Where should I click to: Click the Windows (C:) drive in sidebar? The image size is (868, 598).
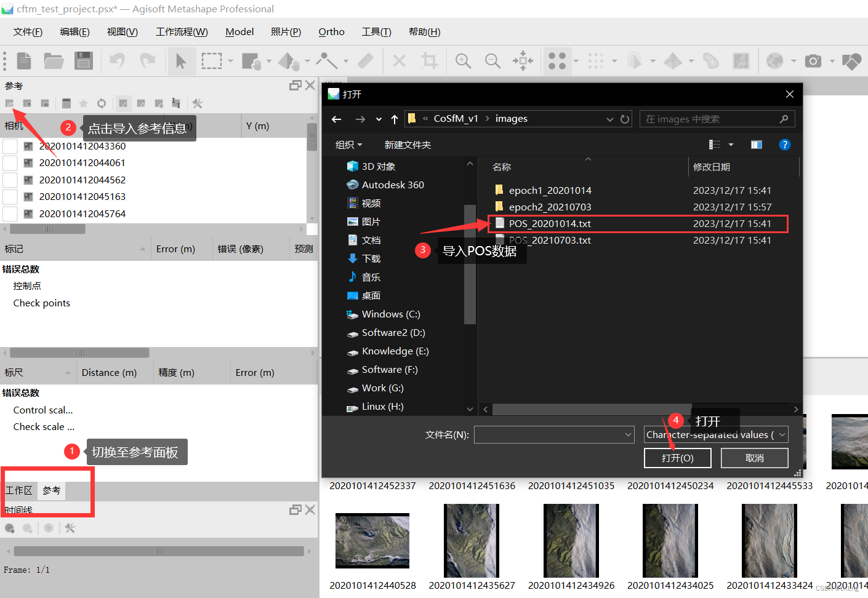coord(391,314)
